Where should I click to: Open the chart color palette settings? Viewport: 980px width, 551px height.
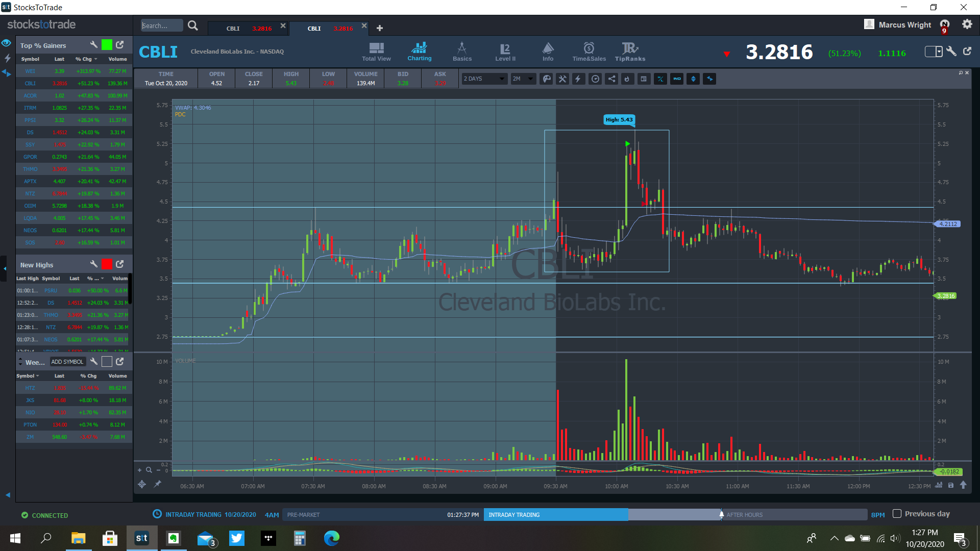pyautogui.click(x=546, y=79)
